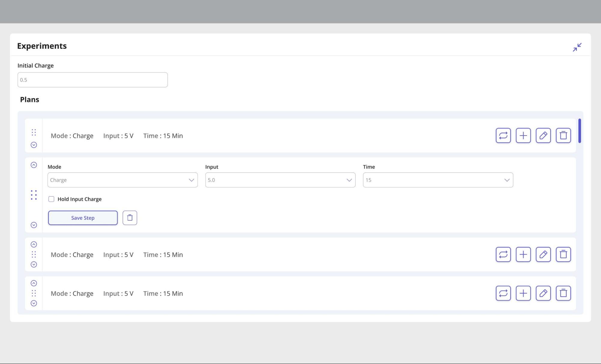Collapse the Experiments panel via corner arrows
The width and height of the screenshot is (601, 364).
click(577, 47)
